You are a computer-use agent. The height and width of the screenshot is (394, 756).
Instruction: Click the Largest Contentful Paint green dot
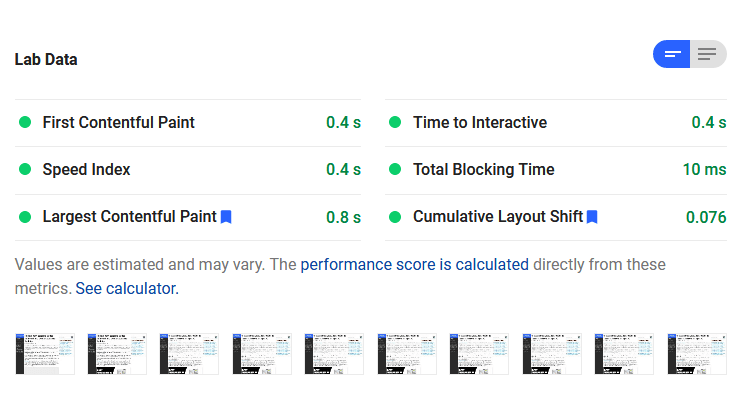(25, 217)
